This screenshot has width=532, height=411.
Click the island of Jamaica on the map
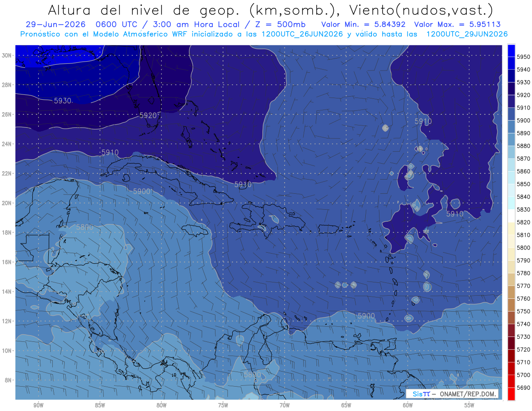[x=195, y=230]
